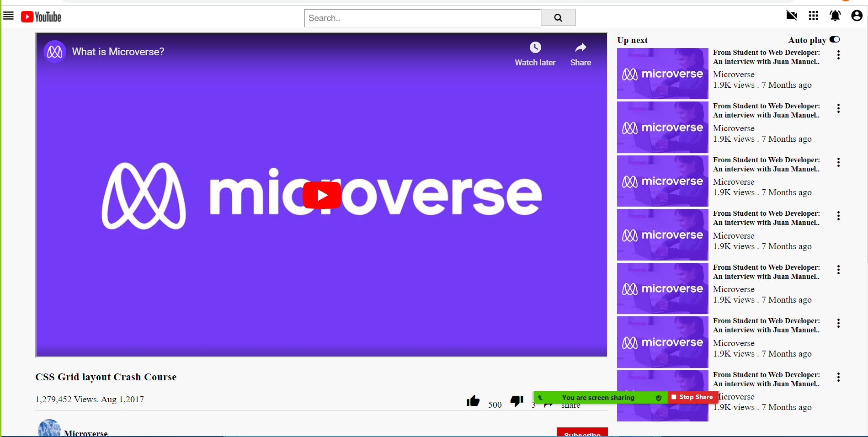The height and width of the screenshot is (437, 868).
Task: Click the magnifier search button
Action: pos(558,18)
